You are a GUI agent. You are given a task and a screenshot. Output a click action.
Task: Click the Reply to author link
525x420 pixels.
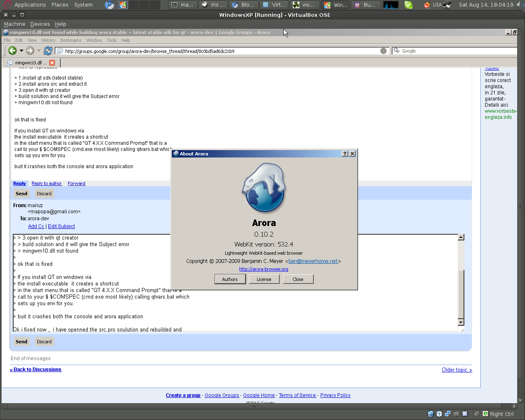[47, 183]
